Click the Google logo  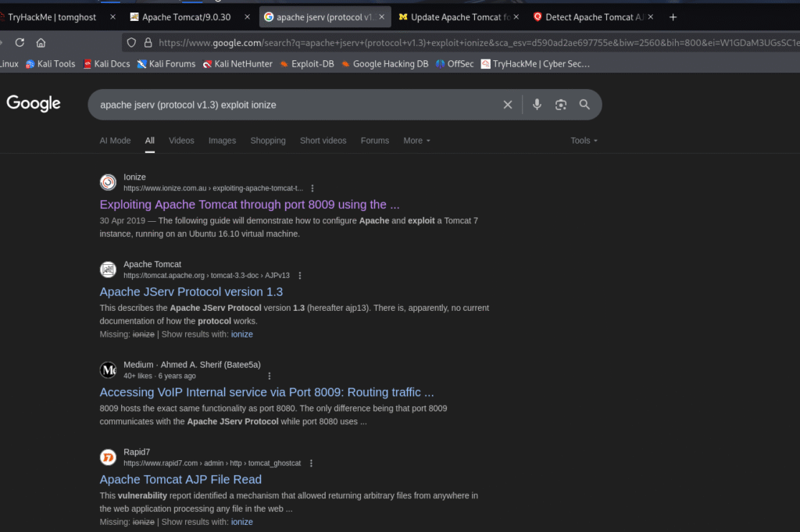pyautogui.click(x=34, y=103)
